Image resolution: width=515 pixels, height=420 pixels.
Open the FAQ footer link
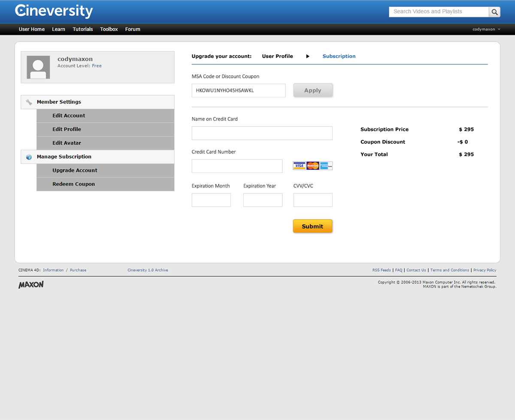399,270
